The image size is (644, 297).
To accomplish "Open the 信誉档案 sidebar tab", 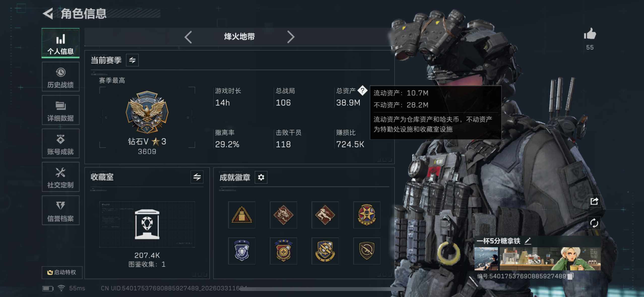I will 61,210.
